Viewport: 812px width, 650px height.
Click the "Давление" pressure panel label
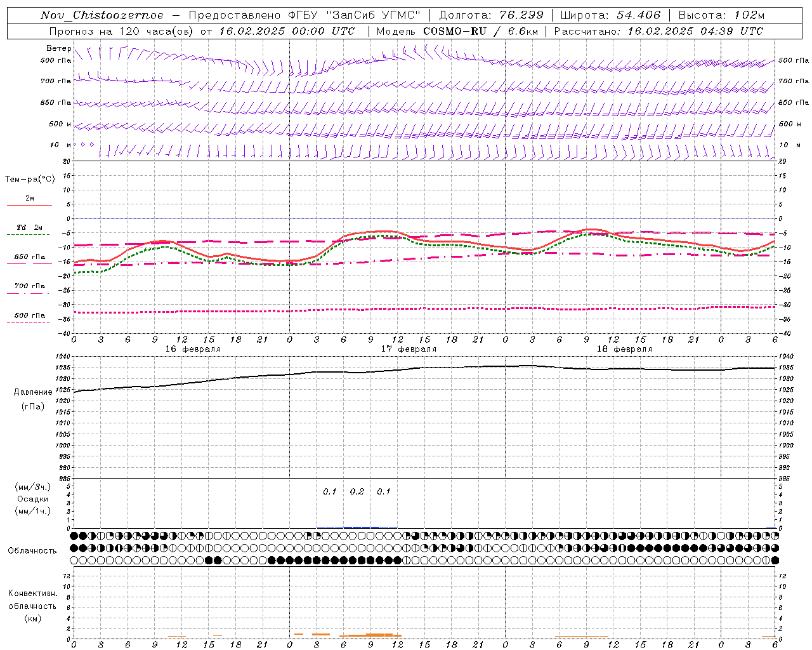[33, 392]
